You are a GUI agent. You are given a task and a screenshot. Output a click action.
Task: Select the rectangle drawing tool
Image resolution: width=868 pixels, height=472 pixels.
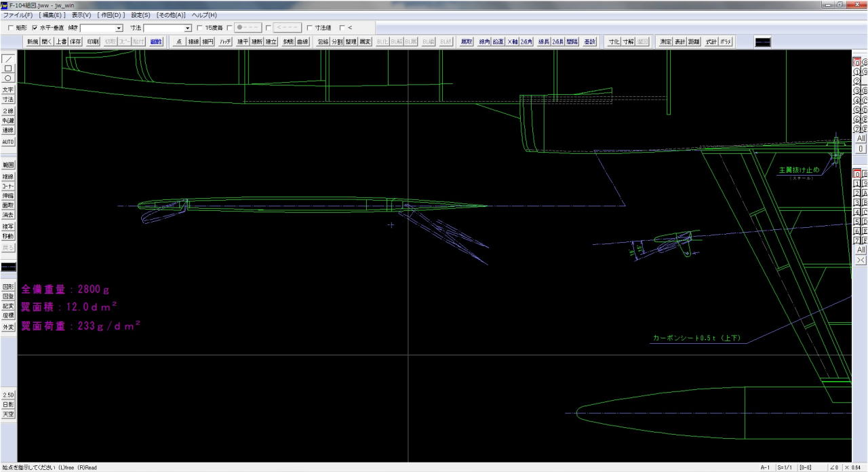pos(8,68)
